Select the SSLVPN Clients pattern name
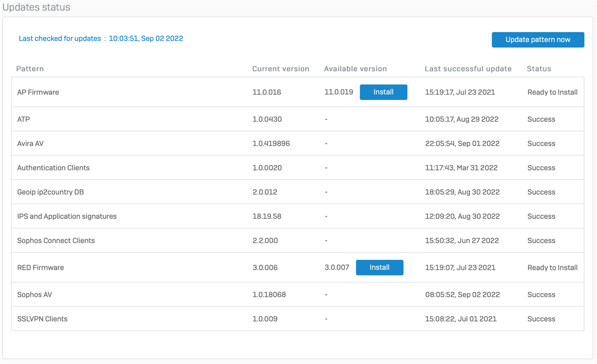 (42, 319)
